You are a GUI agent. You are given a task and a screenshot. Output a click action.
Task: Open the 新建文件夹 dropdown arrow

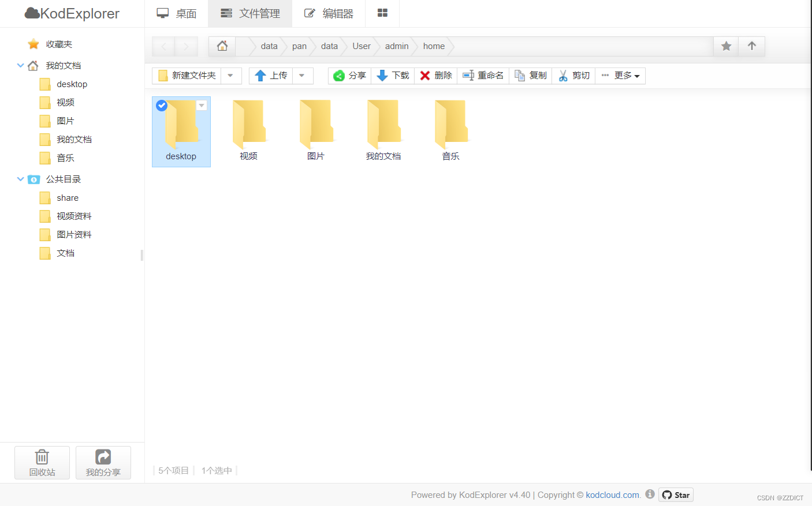231,76
